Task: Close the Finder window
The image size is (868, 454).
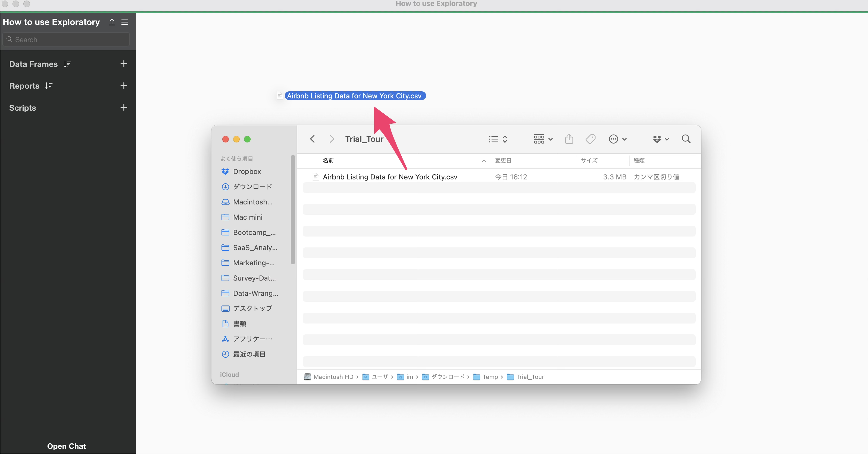Action: [x=225, y=139]
